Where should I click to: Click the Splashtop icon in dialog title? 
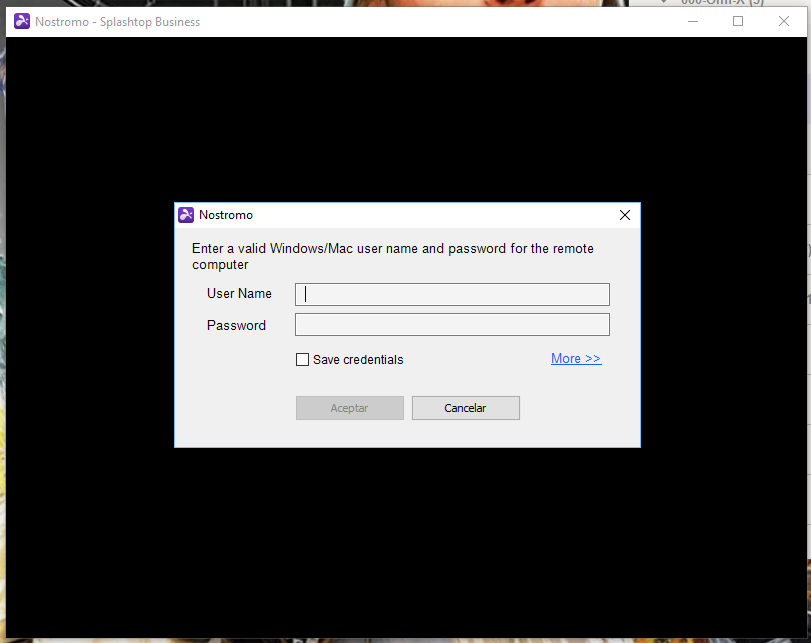click(186, 215)
